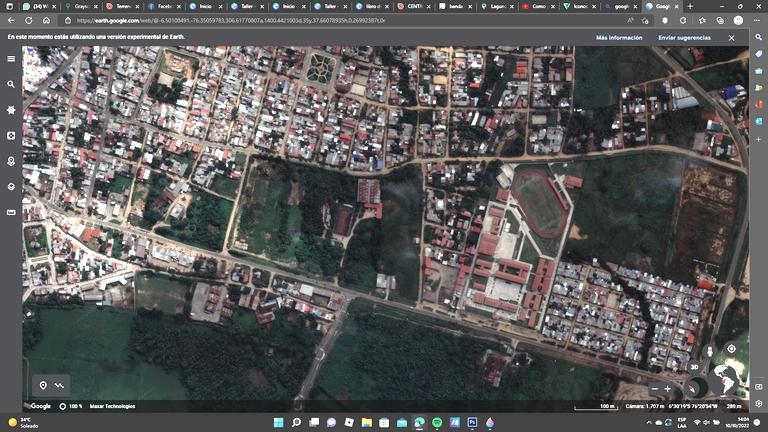Open Map Style layers icon
Screen dimensions: 768x432
[x=11, y=187]
